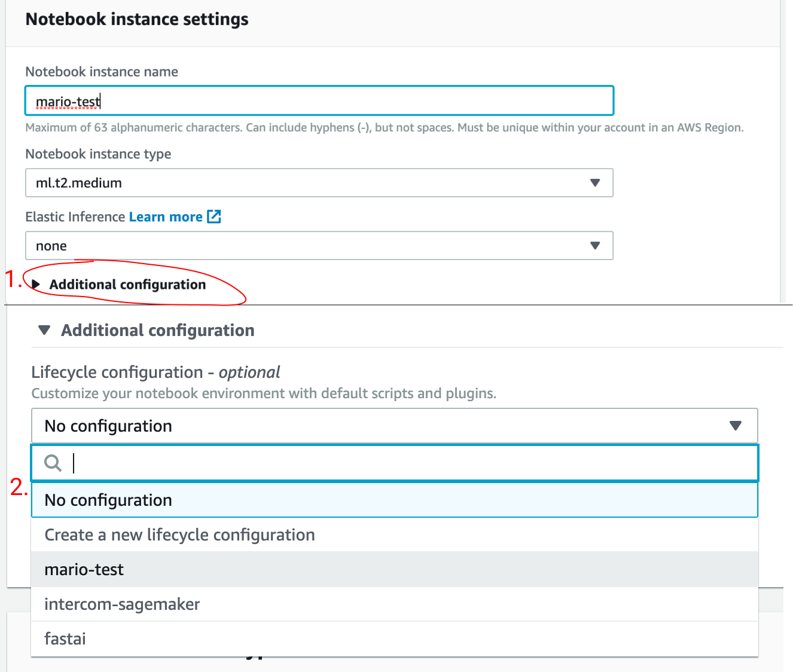793x672 pixels.
Task: Click the external link icon beside Learn more
Action: pos(214,217)
